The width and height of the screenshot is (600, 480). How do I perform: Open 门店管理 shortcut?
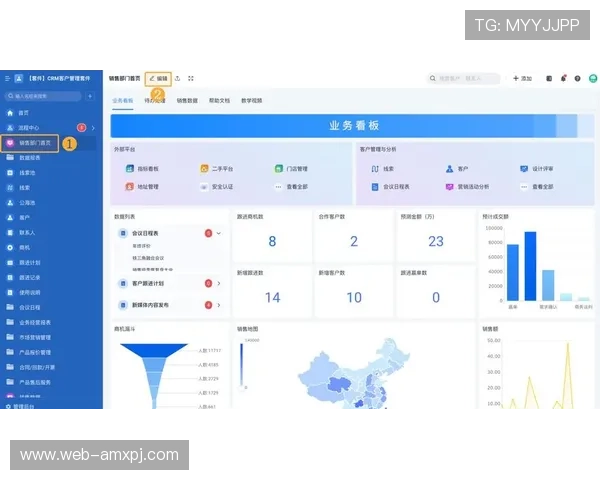click(291, 168)
